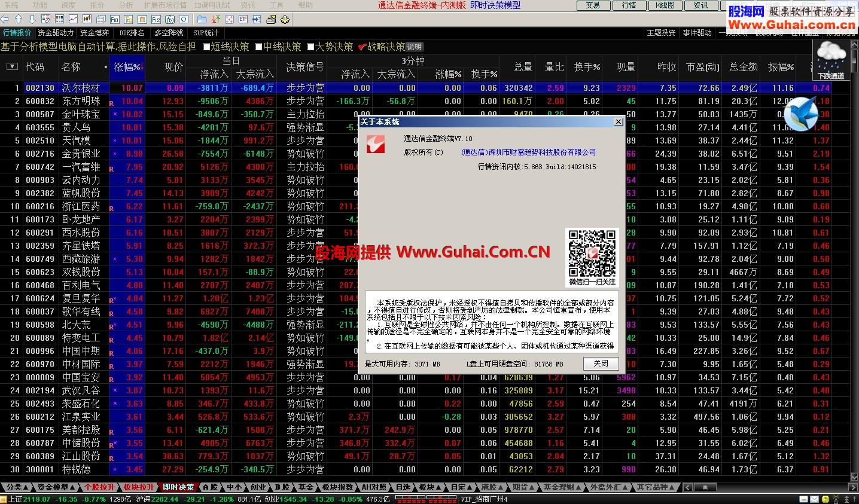Close the 关于本系统 dialog with X
859x504 pixels.
619,122
